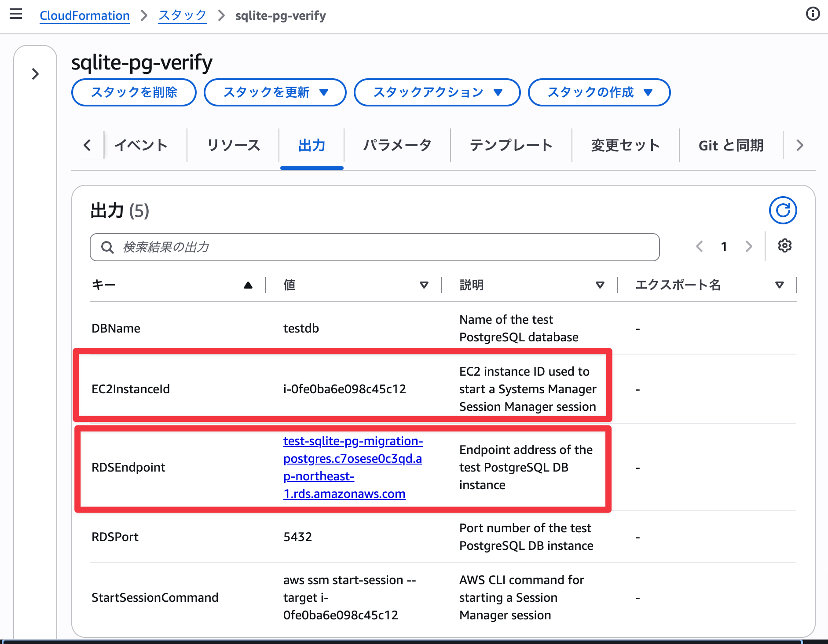The height and width of the screenshot is (644, 828).
Task: Go to previous outputs page
Action: point(699,246)
